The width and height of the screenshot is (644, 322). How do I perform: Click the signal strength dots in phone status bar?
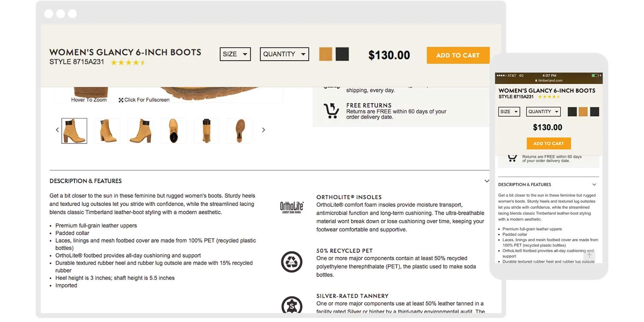501,76
